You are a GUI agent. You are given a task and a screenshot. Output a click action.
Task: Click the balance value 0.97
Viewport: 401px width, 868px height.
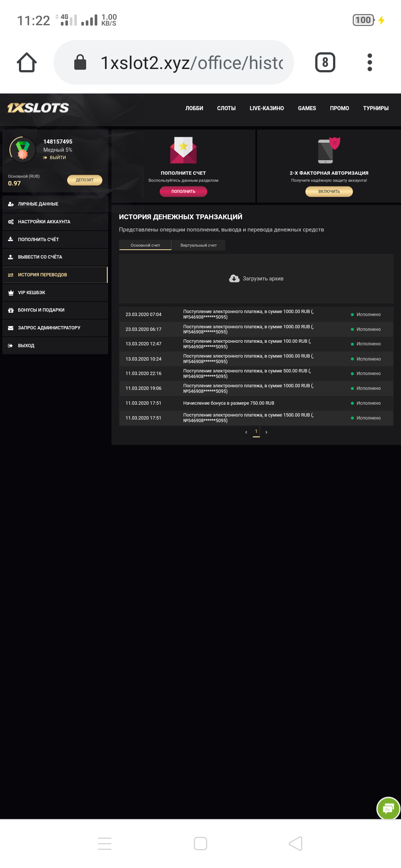tap(14, 183)
